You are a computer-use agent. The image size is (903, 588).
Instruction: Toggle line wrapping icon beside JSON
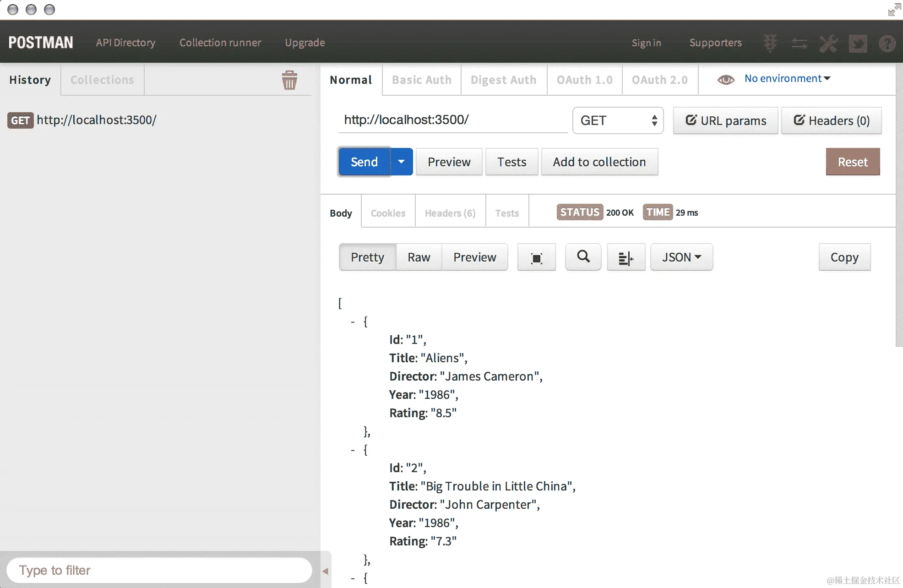pos(626,258)
